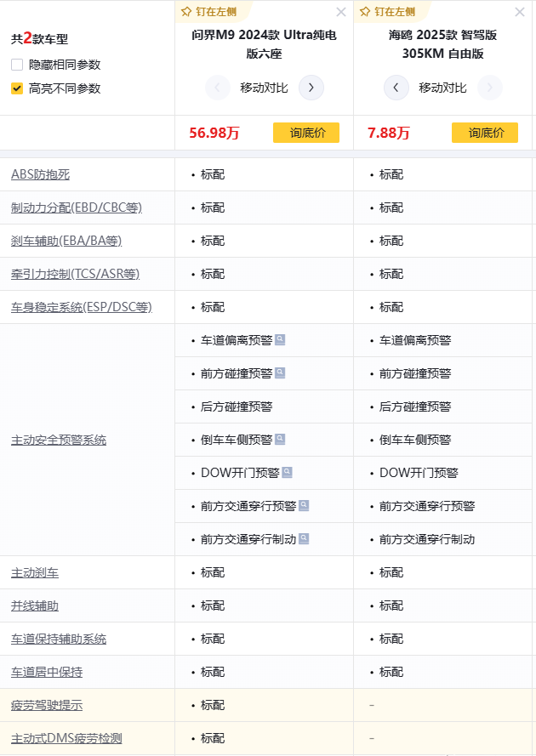This screenshot has width=536, height=756.
Task: Open info icon beside 问界M9 DOW开门预警
Action: [287, 473]
